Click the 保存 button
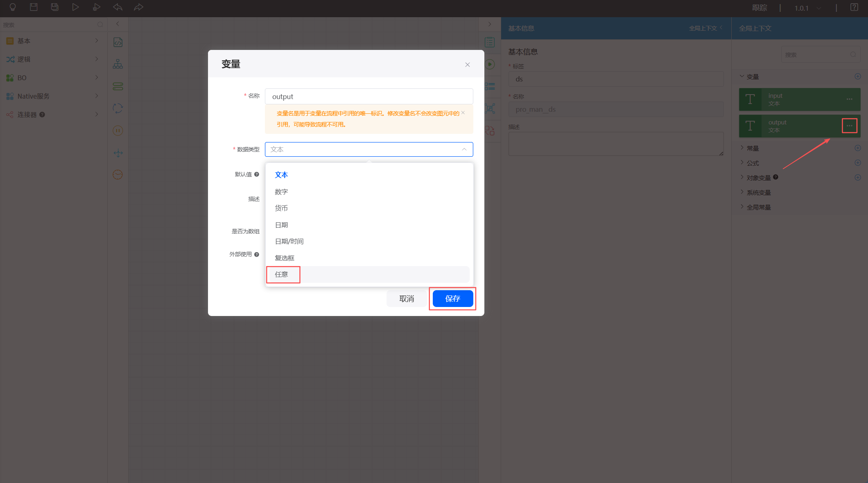The height and width of the screenshot is (483, 868). click(452, 298)
